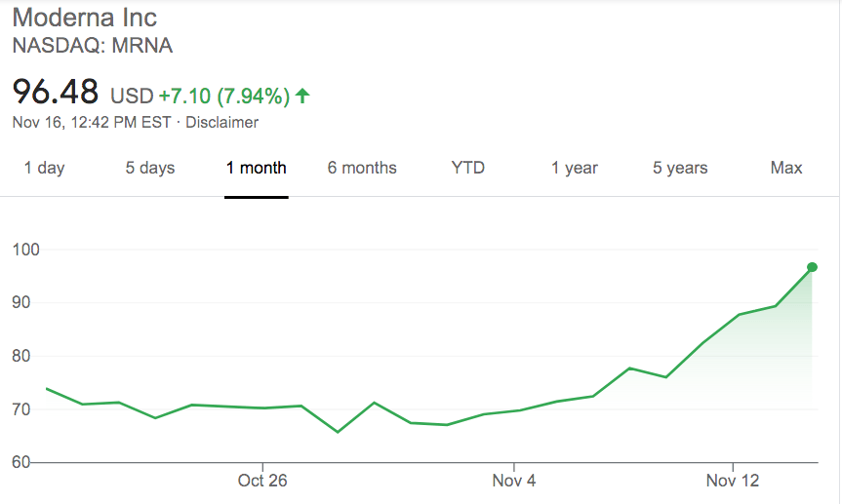Open the Disclaimer link
Viewport: 842px width, 504px height.
click(x=222, y=123)
